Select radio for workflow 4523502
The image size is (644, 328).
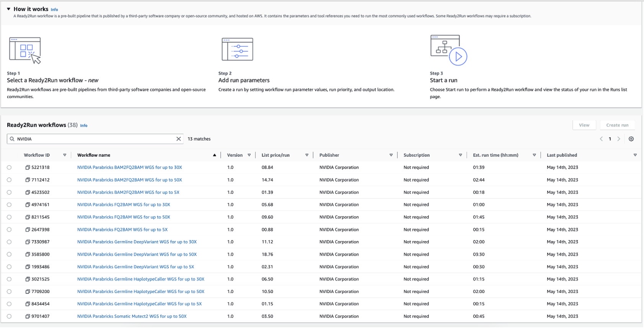point(9,192)
